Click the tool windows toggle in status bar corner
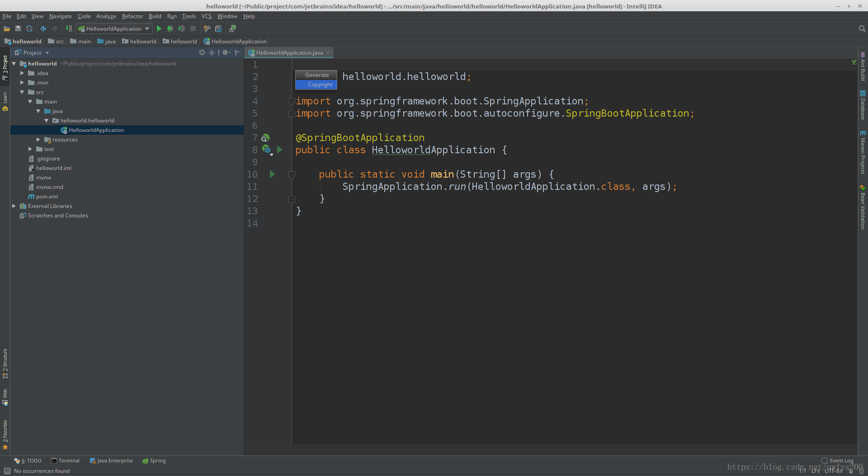868x476 pixels. pyautogui.click(x=7, y=471)
